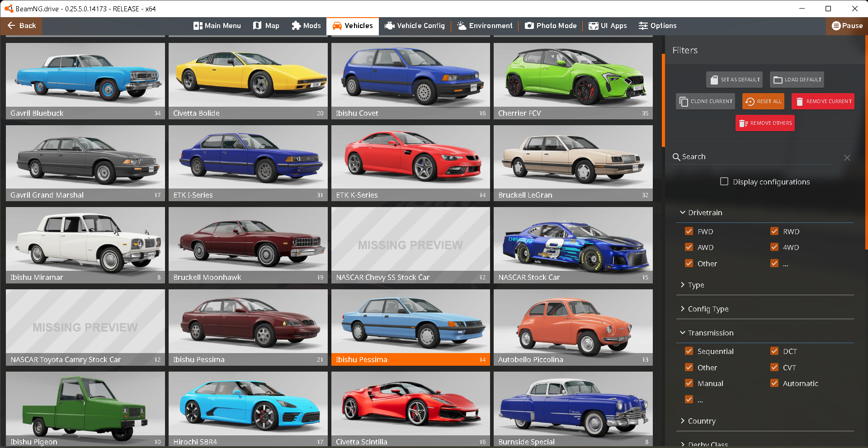Toggle the 4WD drivetrain checkbox
The image size is (868, 448).
(x=774, y=247)
